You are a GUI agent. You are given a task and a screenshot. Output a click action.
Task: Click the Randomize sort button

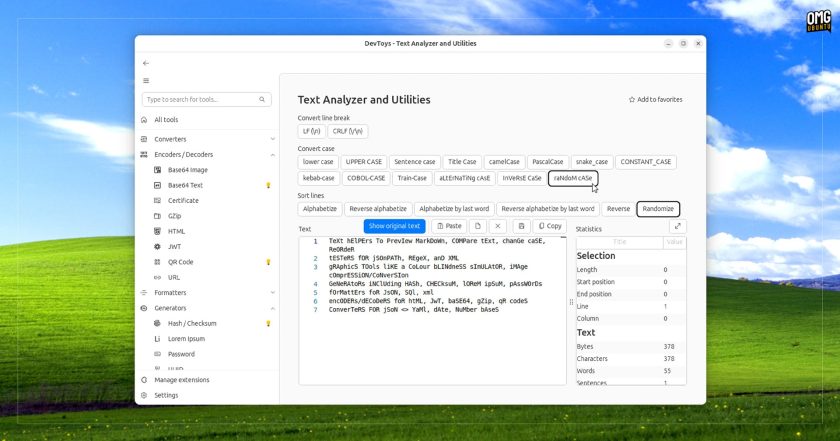point(658,209)
